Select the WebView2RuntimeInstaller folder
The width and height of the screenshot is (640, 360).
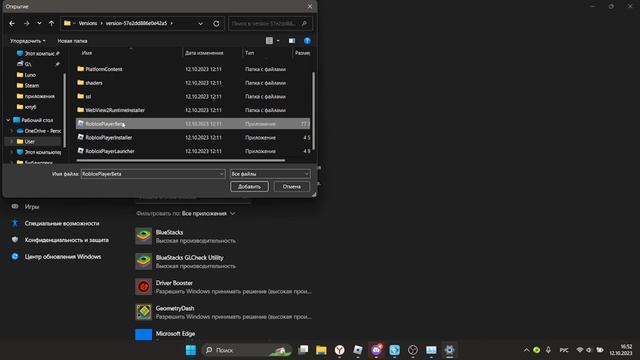(193, 110)
